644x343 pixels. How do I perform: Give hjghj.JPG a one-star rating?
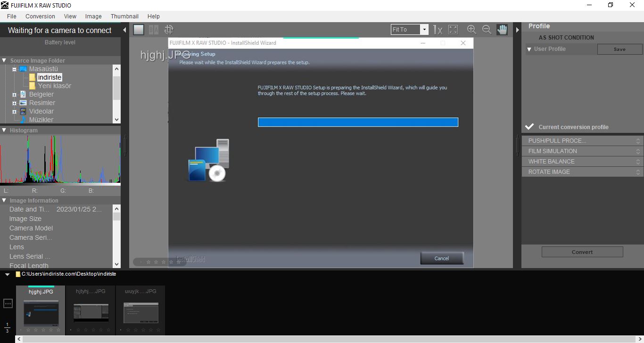[29, 330]
